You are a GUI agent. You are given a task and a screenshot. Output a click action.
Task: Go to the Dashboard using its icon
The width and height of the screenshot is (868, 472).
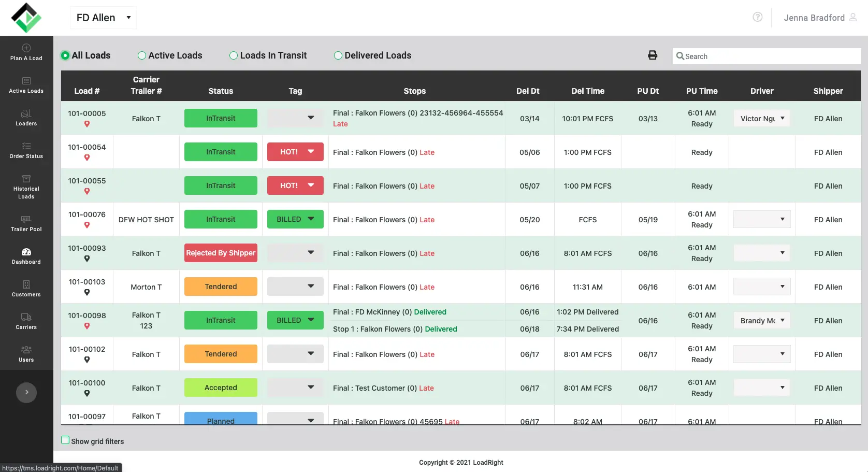coord(26,256)
